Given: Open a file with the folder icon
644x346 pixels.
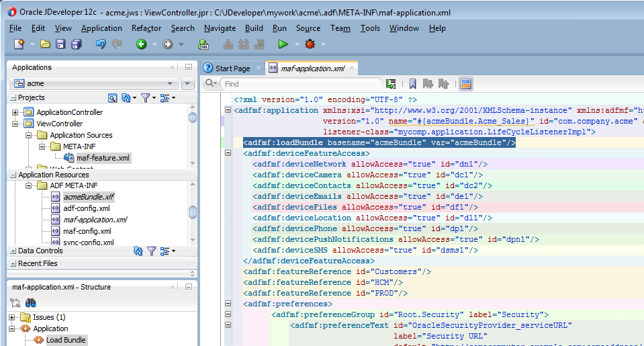Looking at the screenshot, I should point(45,44).
